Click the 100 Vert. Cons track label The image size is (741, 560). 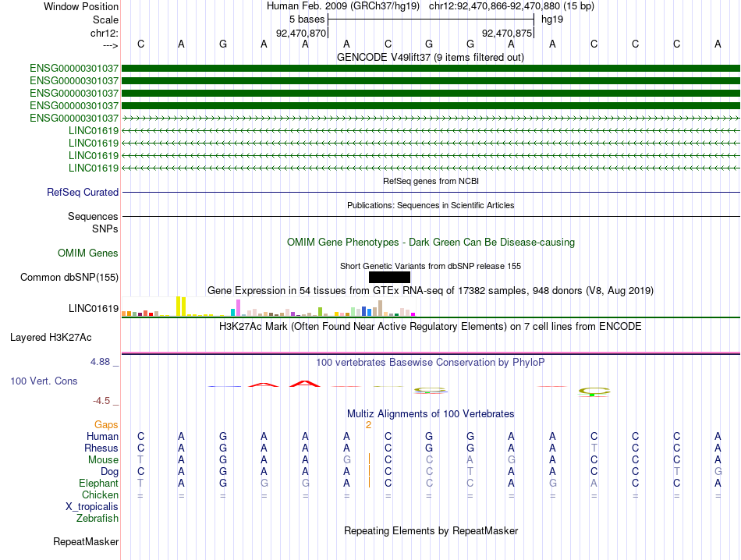44,381
